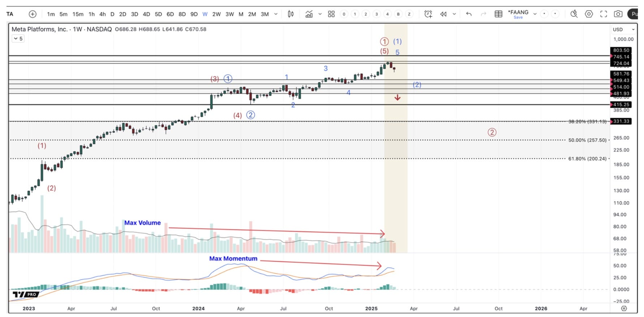Open chart settings hexagon icon

[x=589, y=14]
